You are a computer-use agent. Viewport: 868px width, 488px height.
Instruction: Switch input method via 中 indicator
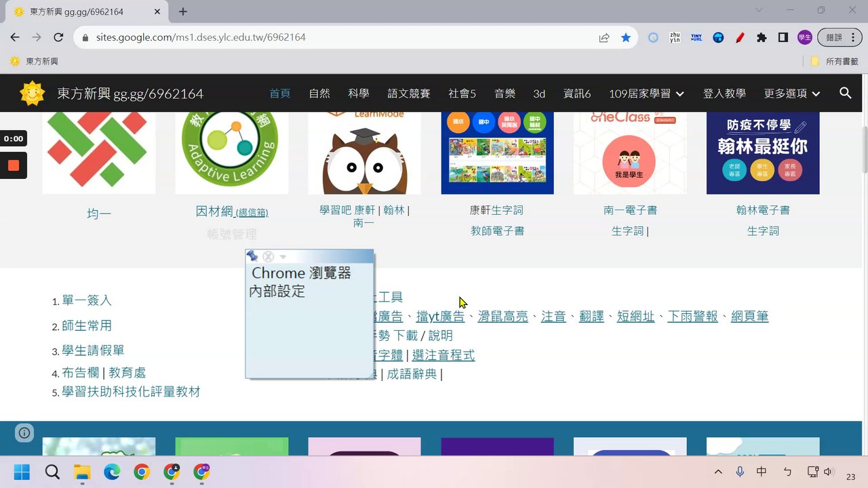762,472
